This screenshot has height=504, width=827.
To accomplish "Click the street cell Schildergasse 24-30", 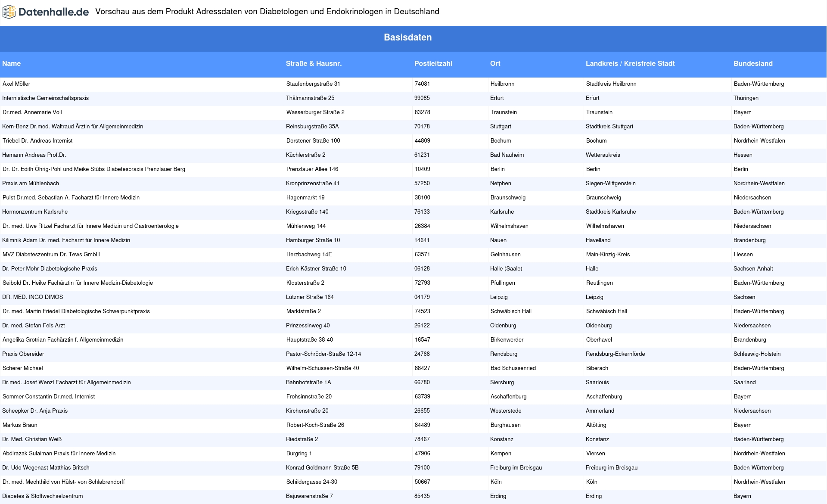I will pyautogui.click(x=312, y=482).
